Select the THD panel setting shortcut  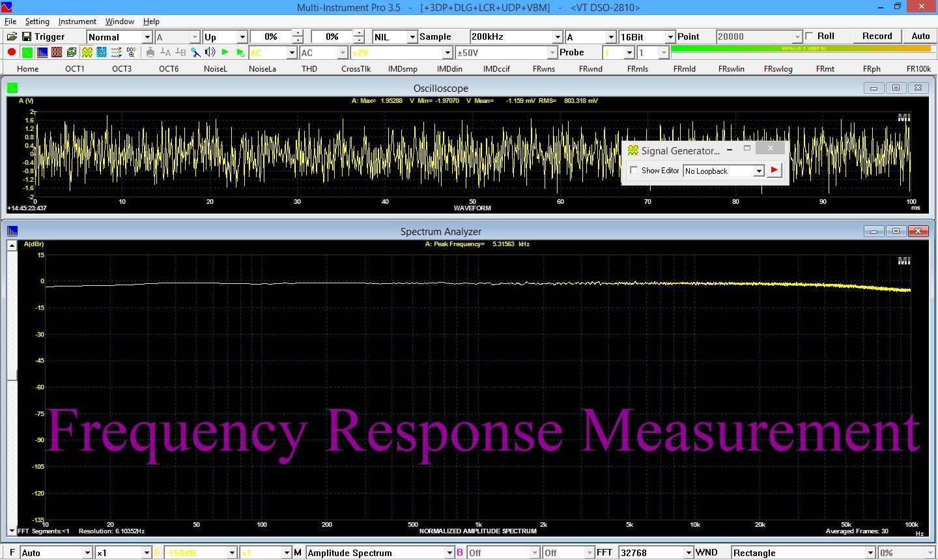point(309,68)
